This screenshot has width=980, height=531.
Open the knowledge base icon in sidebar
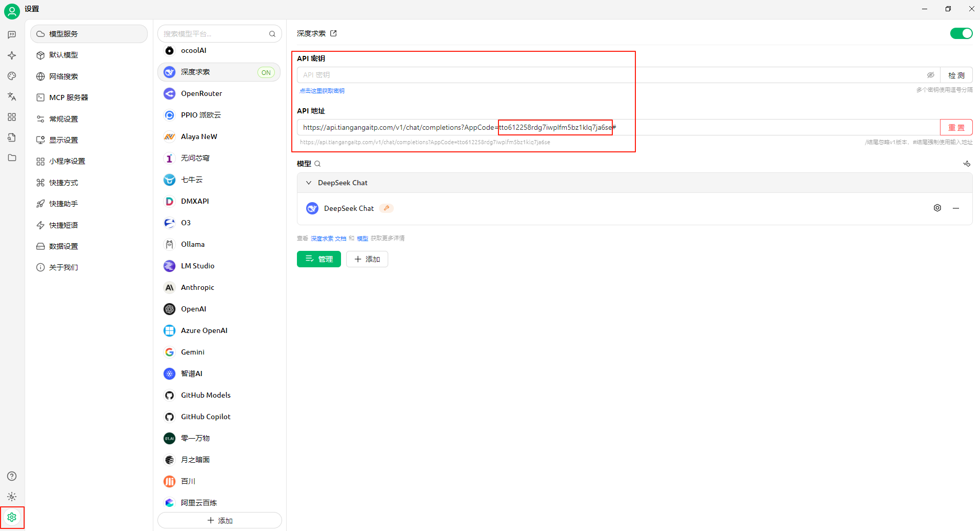click(x=11, y=137)
